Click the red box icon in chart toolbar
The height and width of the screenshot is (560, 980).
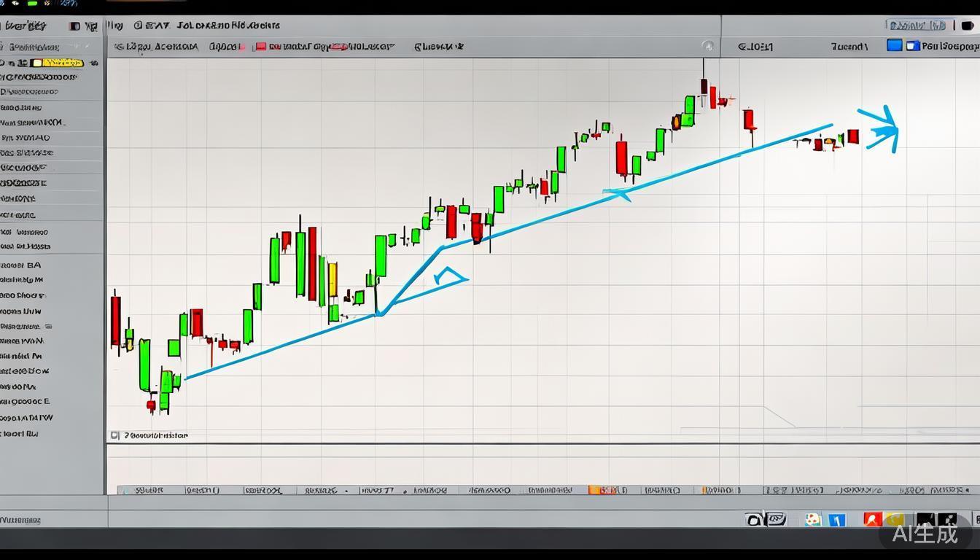coord(260,47)
